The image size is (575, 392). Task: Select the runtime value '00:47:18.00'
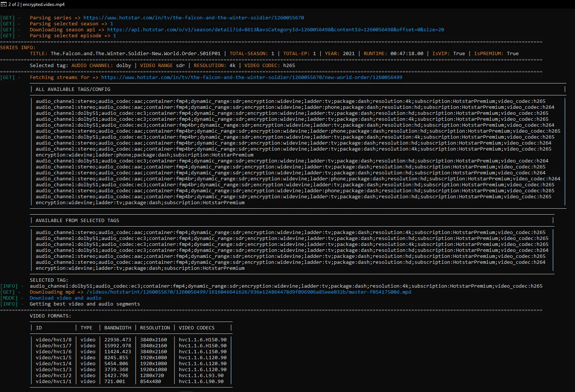(x=407, y=54)
